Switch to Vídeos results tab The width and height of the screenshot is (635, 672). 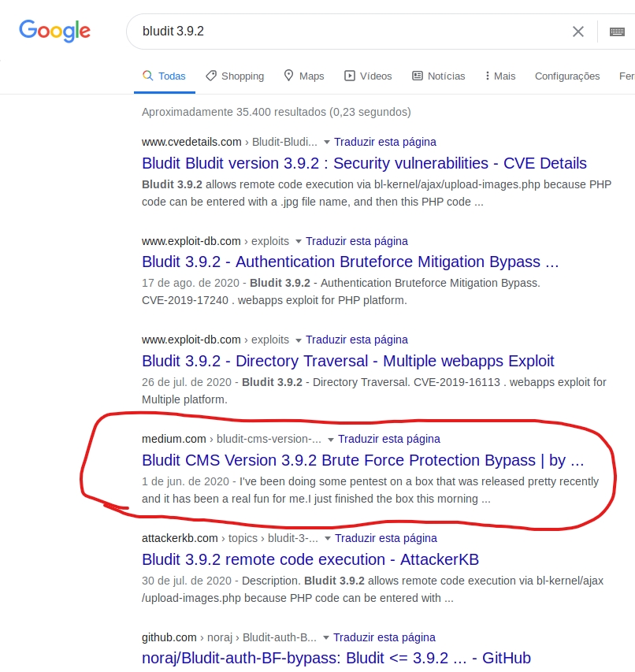[x=368, y=76]
